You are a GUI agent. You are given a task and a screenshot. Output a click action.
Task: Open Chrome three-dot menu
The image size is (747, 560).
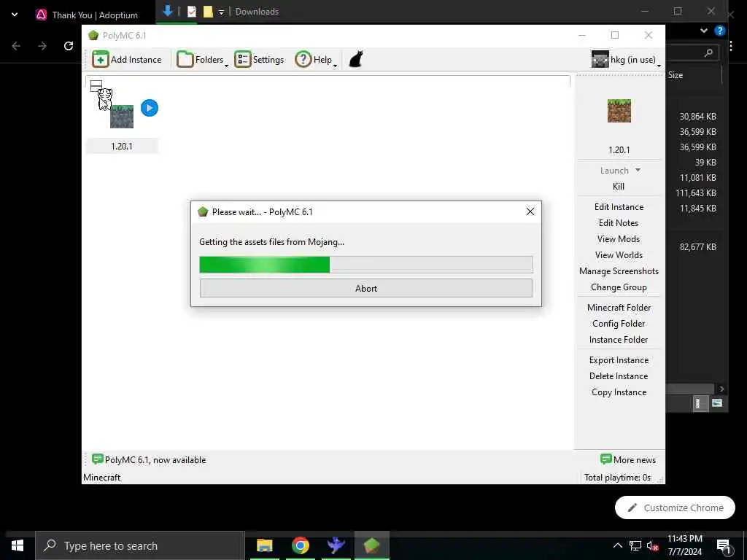tap(731, 46)
